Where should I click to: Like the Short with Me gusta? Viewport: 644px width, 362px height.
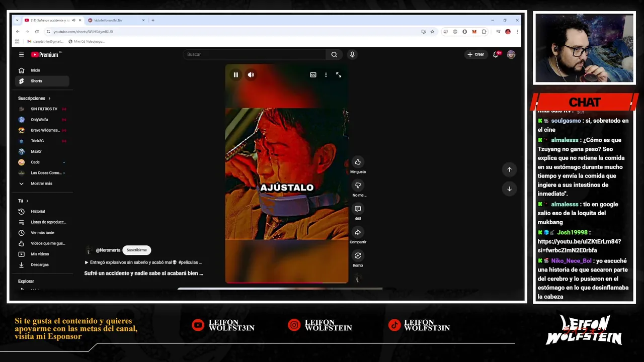click(x=358, y=162)
